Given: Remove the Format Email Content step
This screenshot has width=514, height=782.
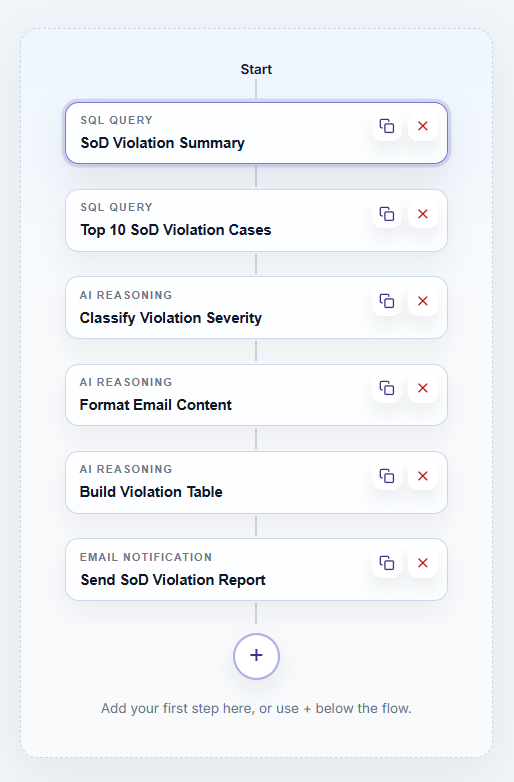Looking at the screenshot, I should pos(423,388).
